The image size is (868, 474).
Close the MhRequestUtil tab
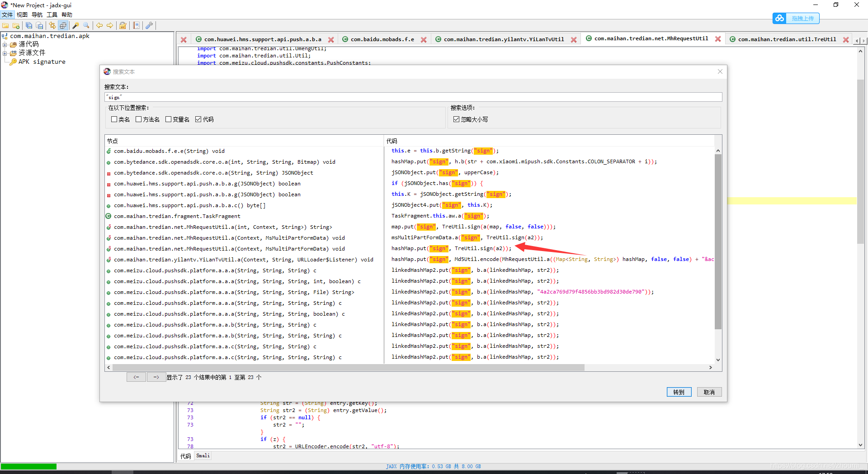[x=718, y=39]
